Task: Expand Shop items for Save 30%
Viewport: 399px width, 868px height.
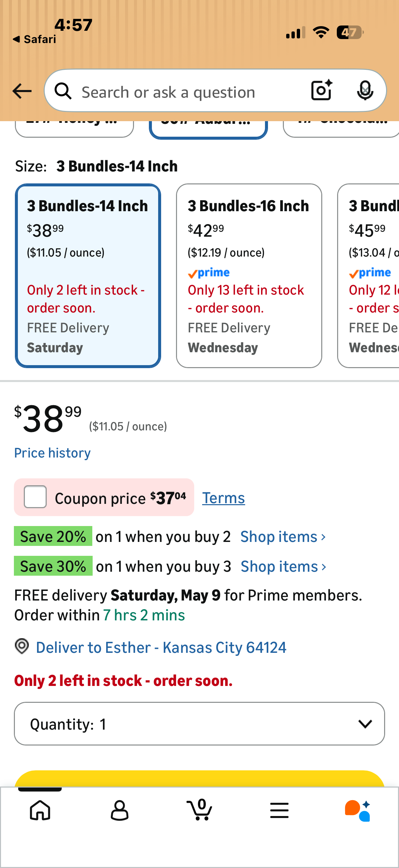Action: pyautogui.click(x=283, y=566)
